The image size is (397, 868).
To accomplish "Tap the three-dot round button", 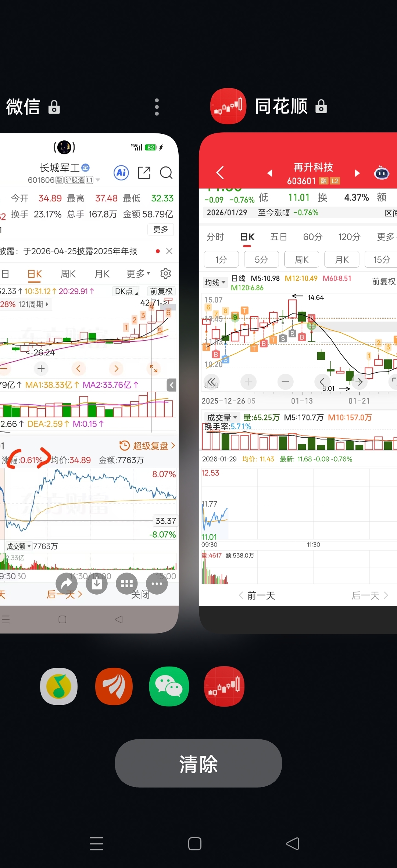I will point(157,584).
